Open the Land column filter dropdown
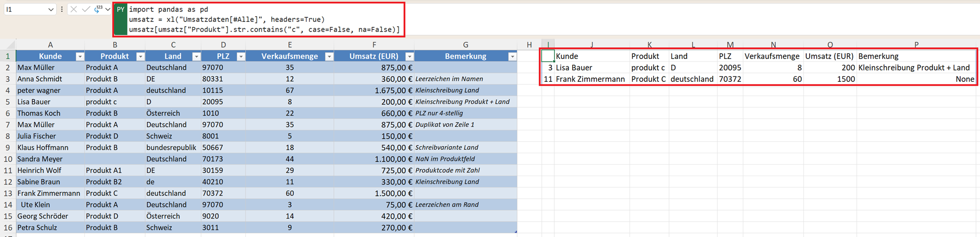Screen dimensions: 980x237 pos(196,57)
